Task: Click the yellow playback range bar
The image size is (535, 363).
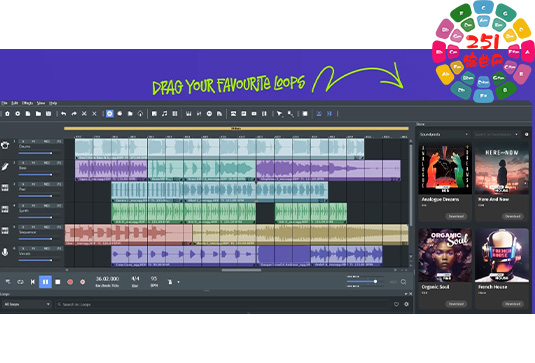Action: click(236, 129)
